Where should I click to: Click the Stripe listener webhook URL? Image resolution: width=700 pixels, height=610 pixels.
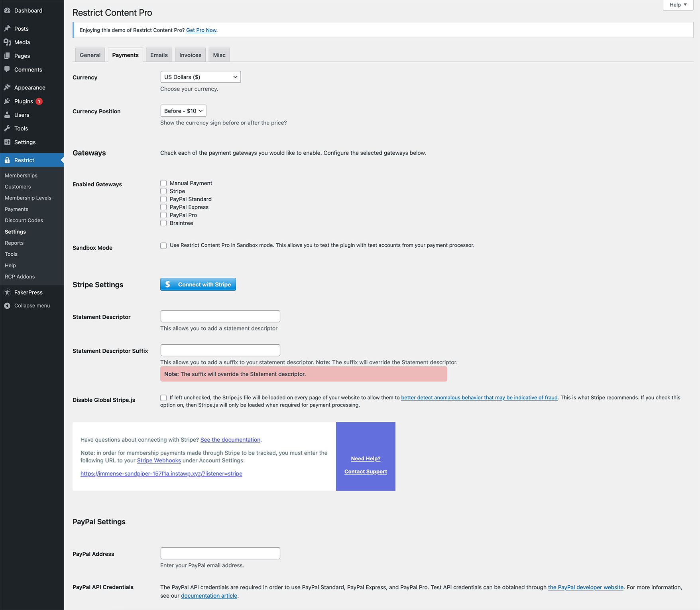(161, 474)
